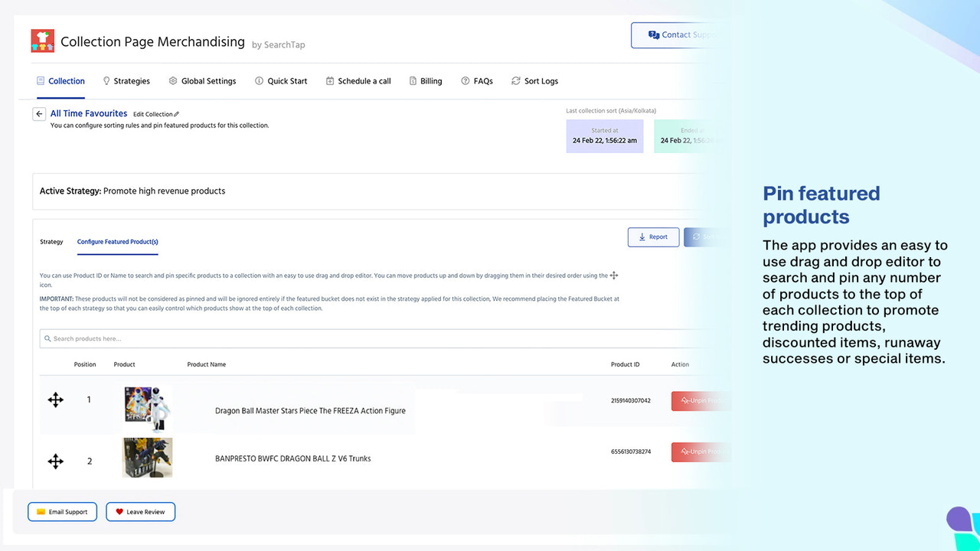Click the Edit Collection pencil icon
Viewport: 980px width, 551px height.
175,113
